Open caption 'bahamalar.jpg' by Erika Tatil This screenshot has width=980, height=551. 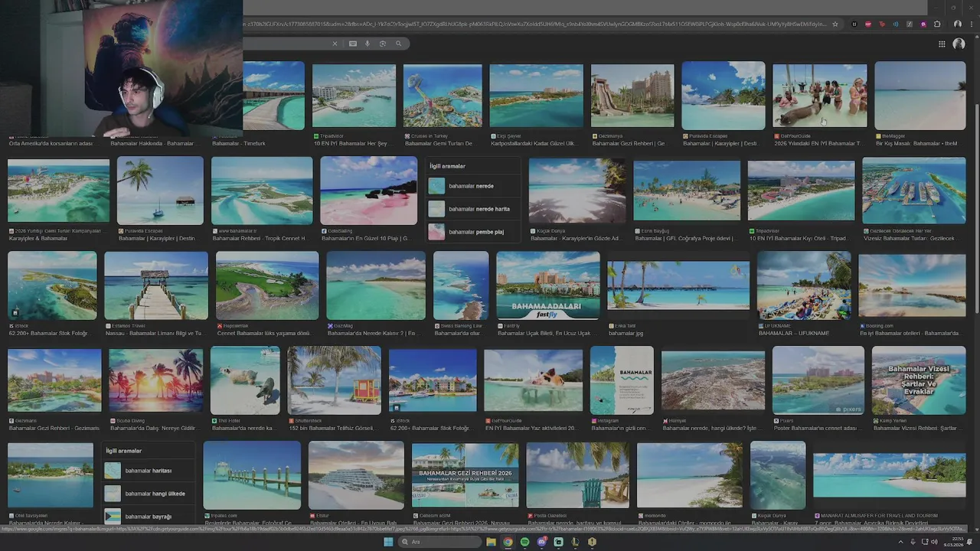[626, 334]
